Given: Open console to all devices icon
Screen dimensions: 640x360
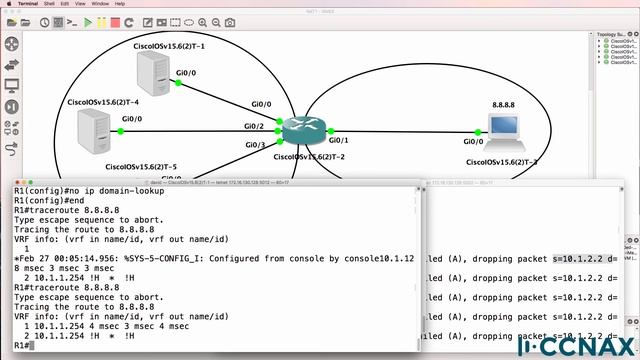Looking at the screenshot, I should (72, 22).
